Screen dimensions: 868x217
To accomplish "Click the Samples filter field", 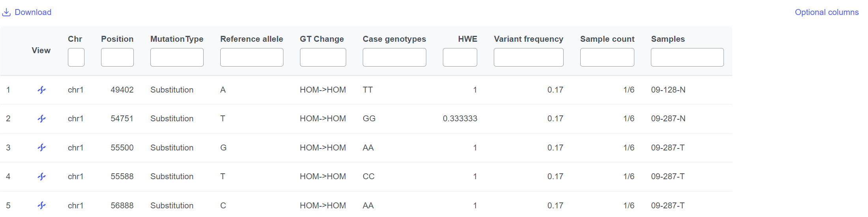I will click(x=687, y=57).
